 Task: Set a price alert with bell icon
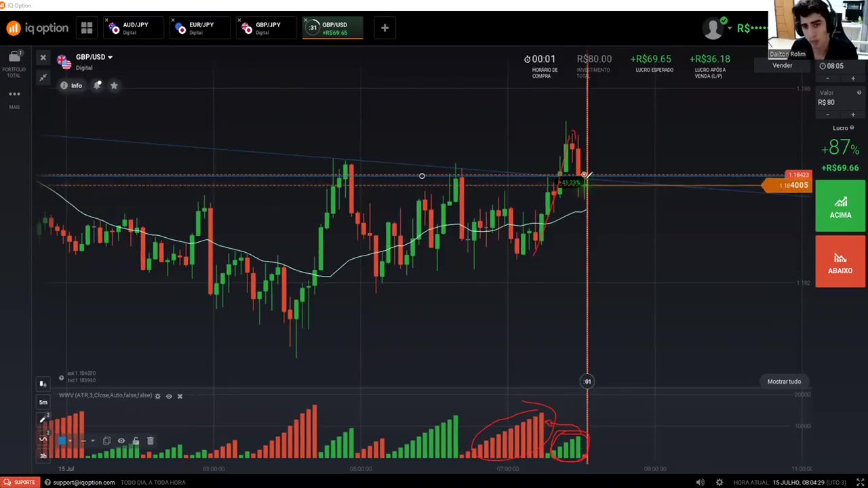98,85
